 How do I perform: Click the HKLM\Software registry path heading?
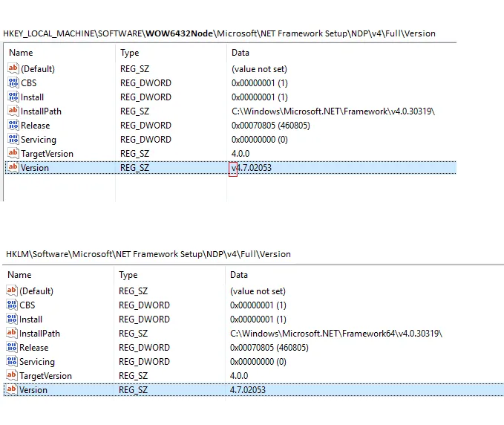point(148,254)
